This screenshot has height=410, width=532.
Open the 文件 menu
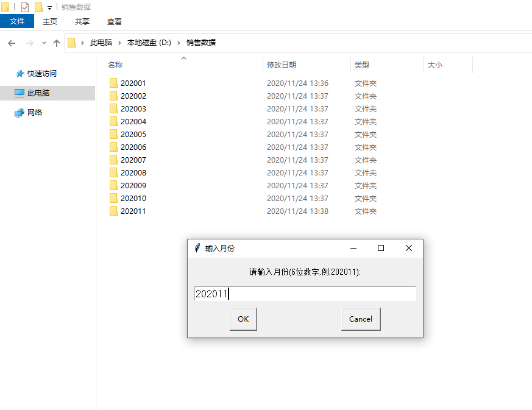coord(16,20)
